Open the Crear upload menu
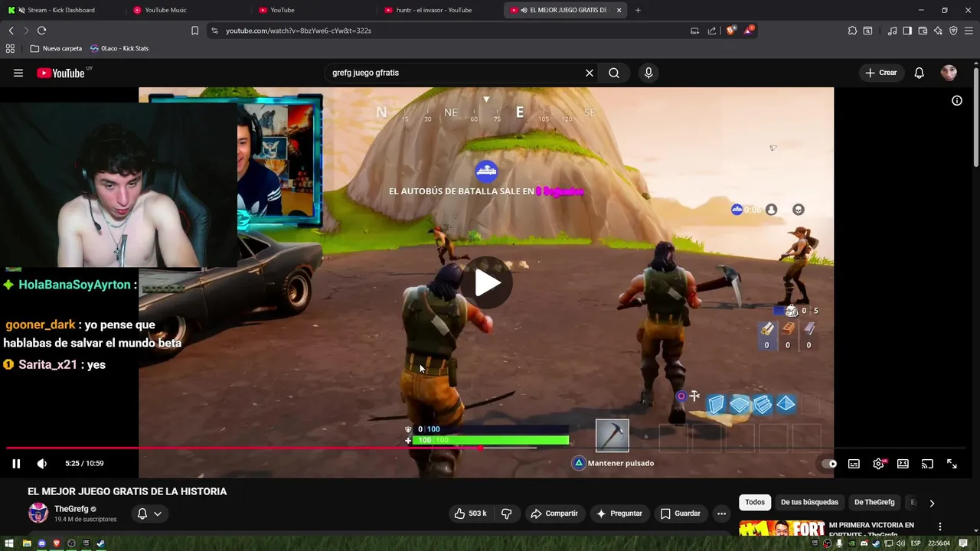The height and width of the screenshot is (551, 980). tap(880, 73)
